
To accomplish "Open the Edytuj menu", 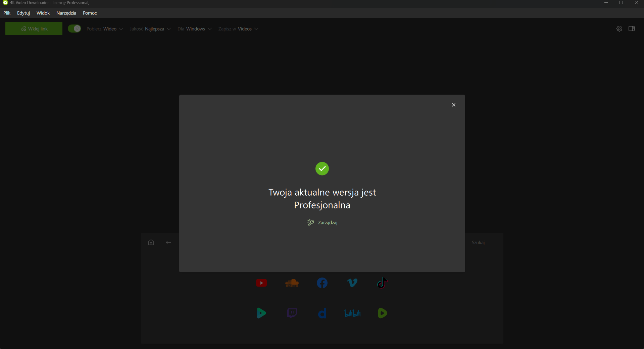I will coord(23,13).
